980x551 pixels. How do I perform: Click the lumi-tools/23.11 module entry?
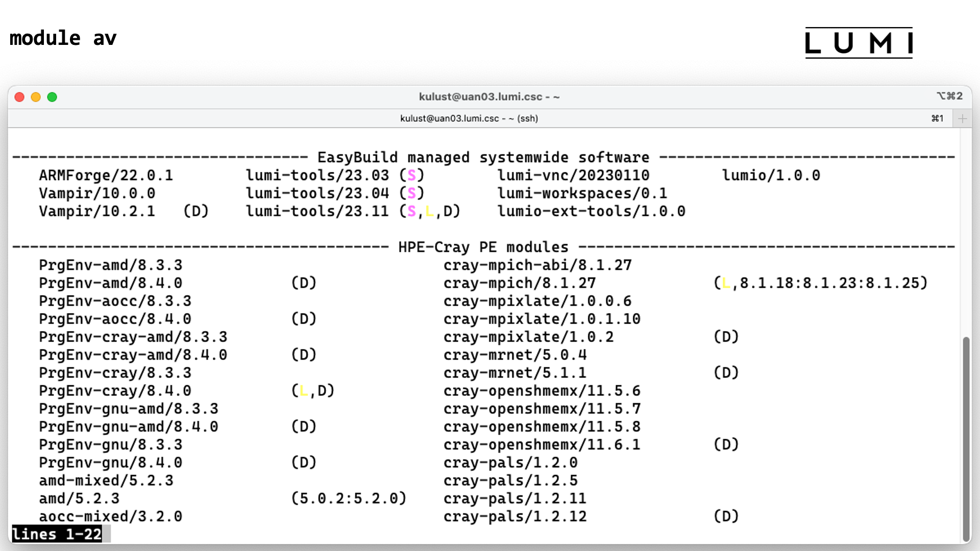coord(317,211)
